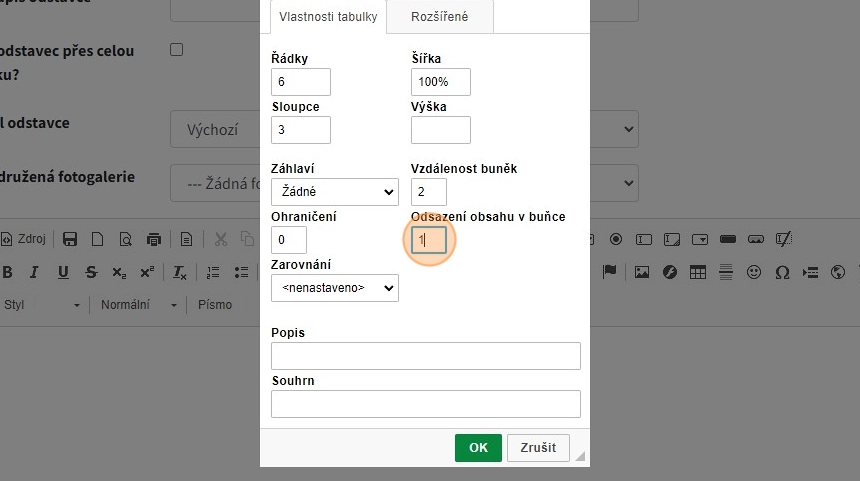
Task: Switch to the Rozšířené tab
Action: (439, 16)
